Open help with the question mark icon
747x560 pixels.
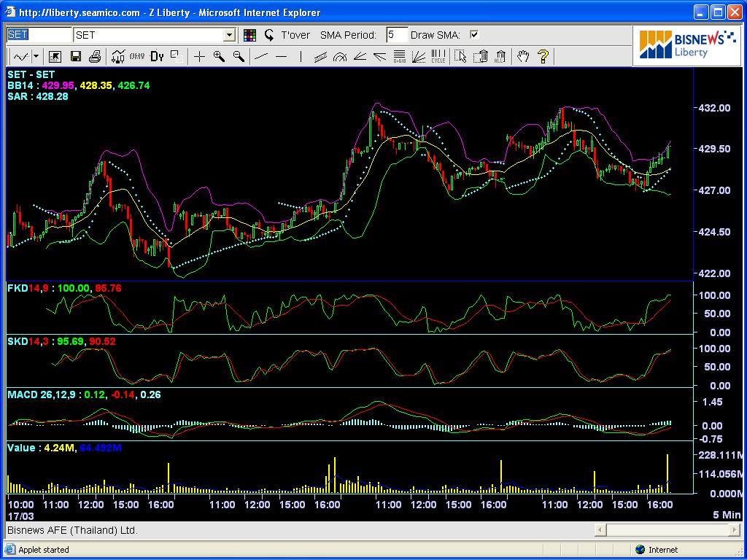(x=543, y=57)
